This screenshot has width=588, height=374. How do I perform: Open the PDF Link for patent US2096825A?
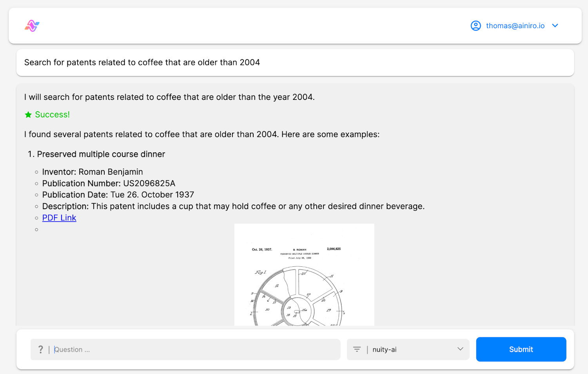(59, 218)
